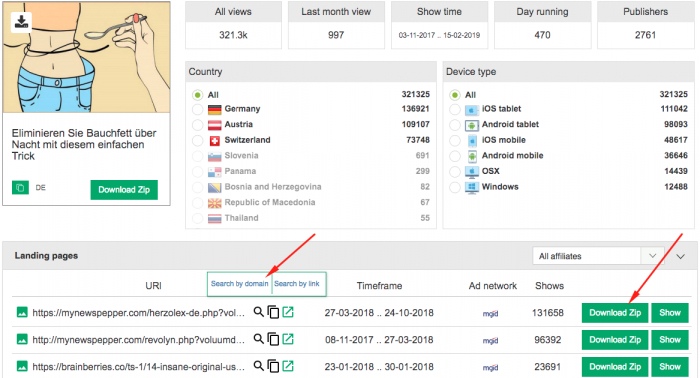
Task: Click the ad headline Eliminieren Sie Bauchfett
Action: (84, 145)
